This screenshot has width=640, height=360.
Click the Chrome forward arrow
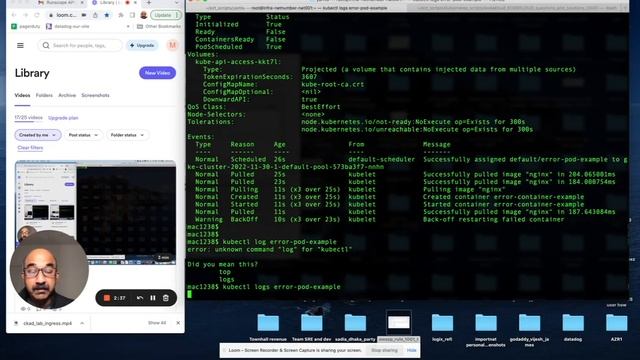25,15
